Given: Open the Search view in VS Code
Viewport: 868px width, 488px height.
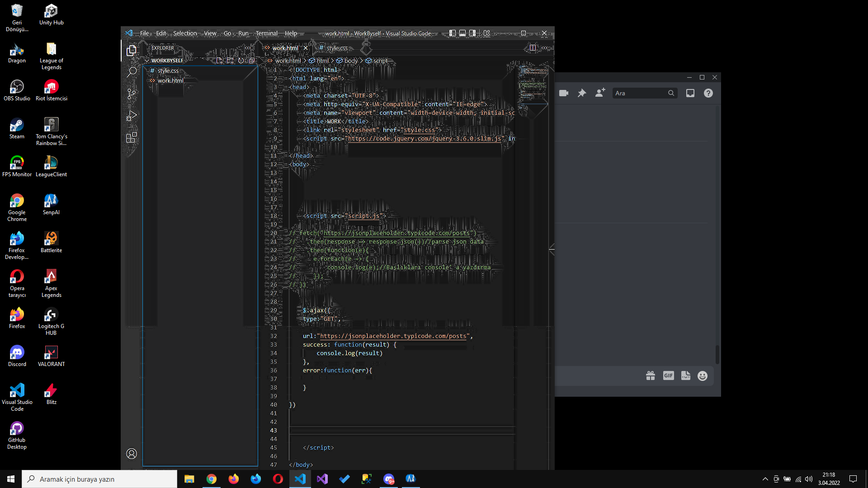Looking at the screenshot, I should pos(132,72).
